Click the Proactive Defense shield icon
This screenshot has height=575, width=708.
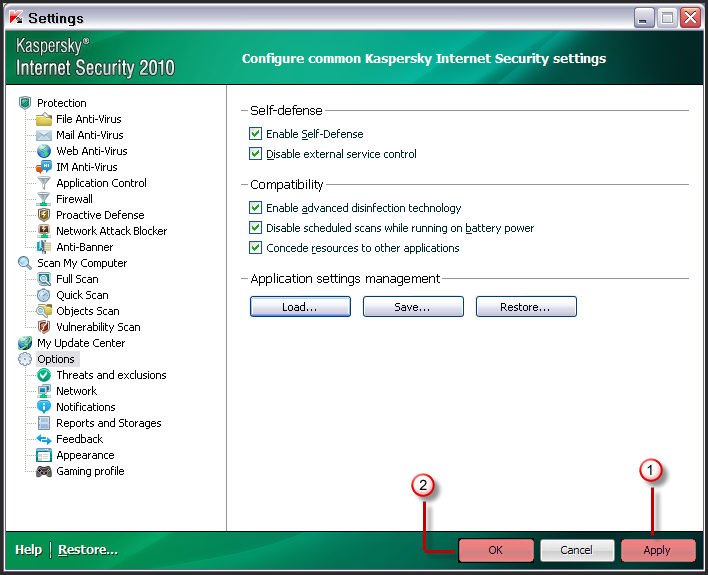pos(44,215)
